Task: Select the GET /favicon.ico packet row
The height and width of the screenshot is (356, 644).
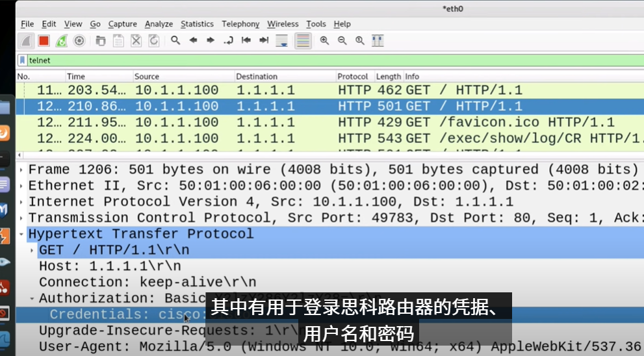Action: tap(325, 122)
